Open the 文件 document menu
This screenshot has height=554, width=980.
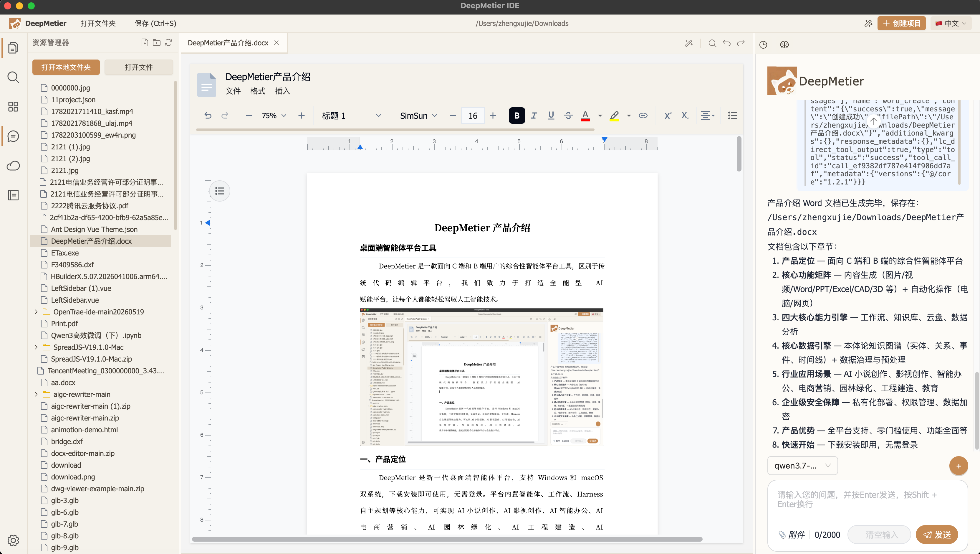pos(233,91)
